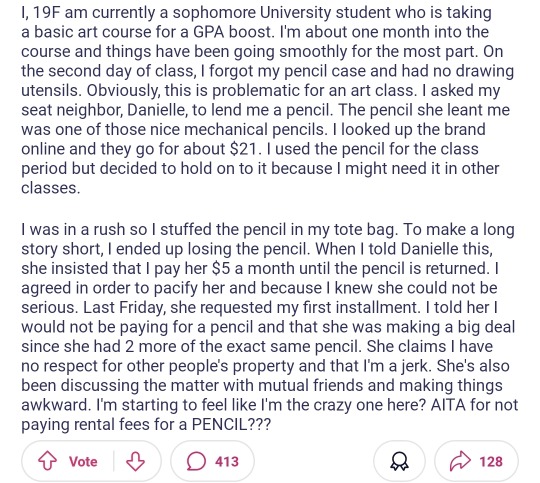Share the post using the curved arrow icon

[460, 461]
